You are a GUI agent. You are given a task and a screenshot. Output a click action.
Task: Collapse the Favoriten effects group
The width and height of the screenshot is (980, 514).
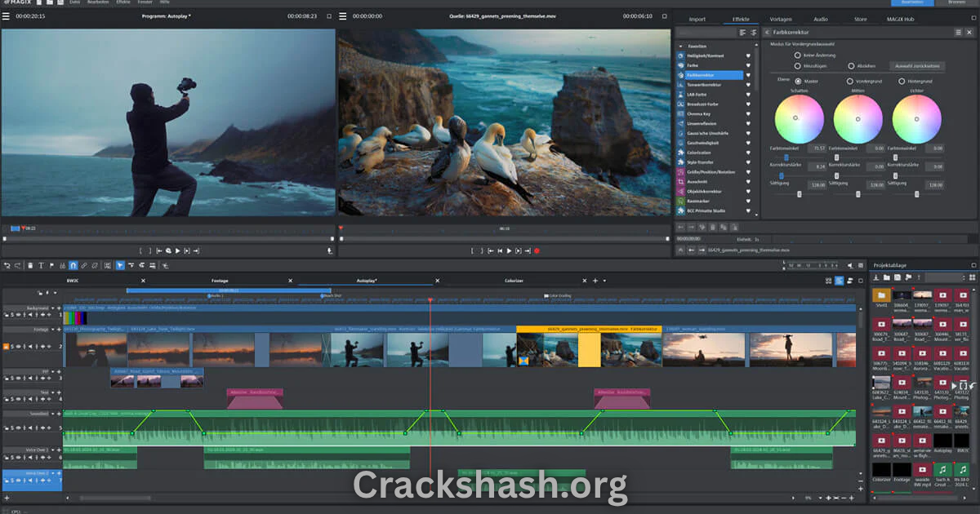click(x=680, y=46)
